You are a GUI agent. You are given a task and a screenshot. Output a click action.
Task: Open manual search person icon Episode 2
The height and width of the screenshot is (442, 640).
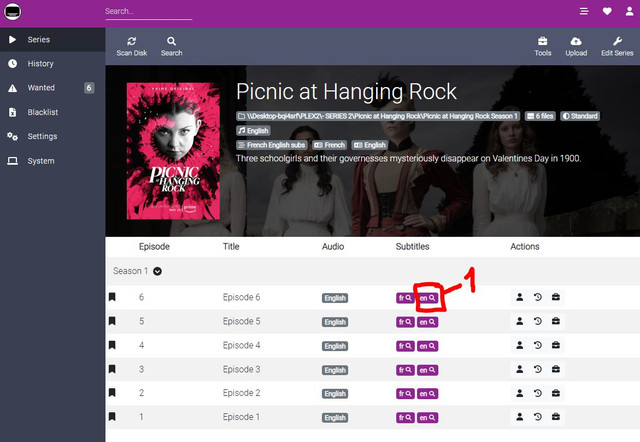pos(520,393)
